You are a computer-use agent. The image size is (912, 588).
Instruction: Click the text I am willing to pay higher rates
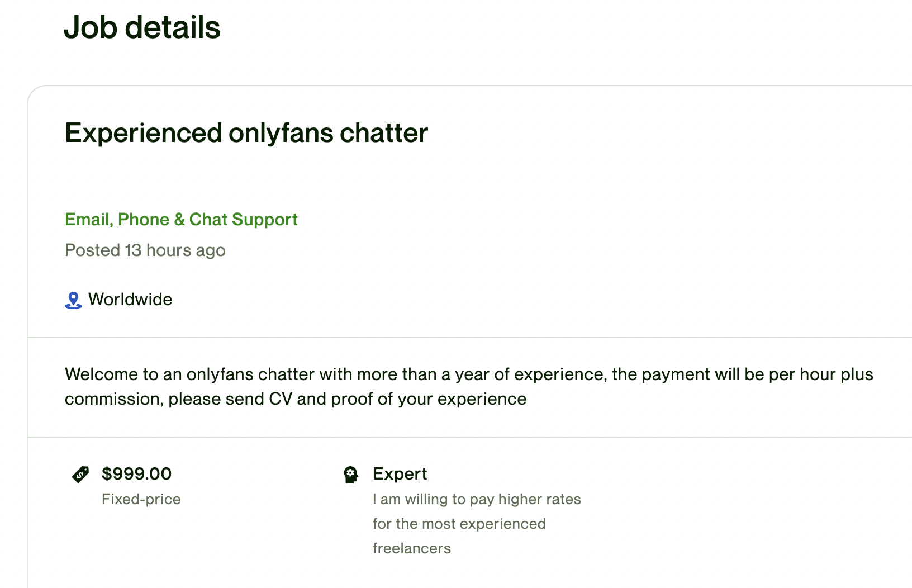coord(477,499)
